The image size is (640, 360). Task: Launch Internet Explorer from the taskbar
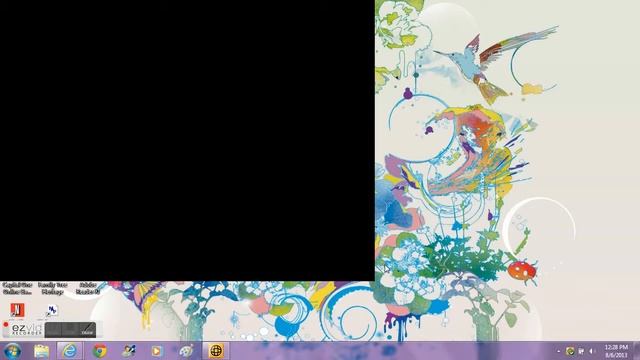(x=69, y=351)
